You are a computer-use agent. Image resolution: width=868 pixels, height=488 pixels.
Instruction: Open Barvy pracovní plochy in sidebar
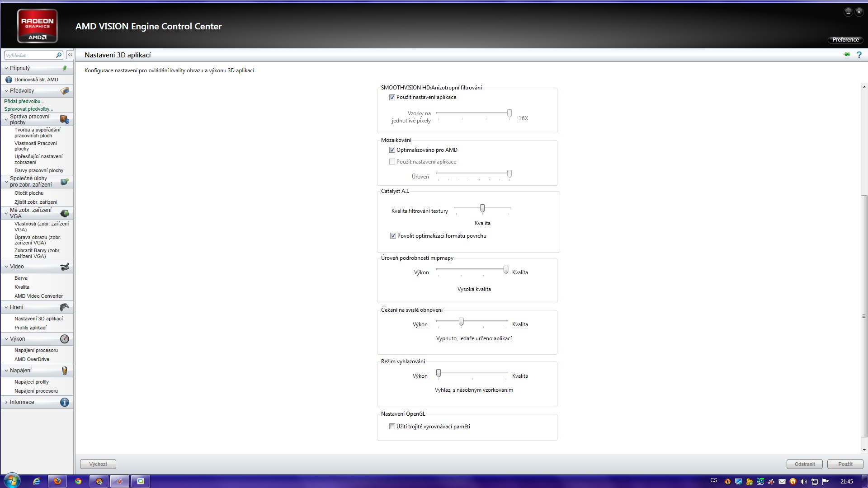(39, 170)
